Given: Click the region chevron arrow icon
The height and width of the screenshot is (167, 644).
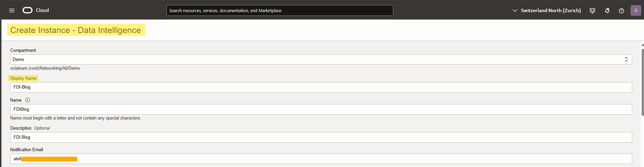Looking at the screenshot, I should (x=515, y=11).
